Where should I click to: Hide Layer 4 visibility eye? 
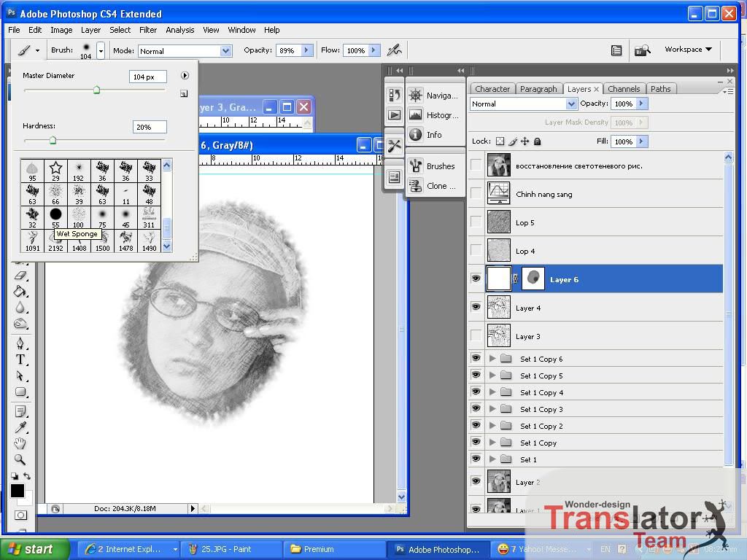pyautogui.click(x=476, y=307)
